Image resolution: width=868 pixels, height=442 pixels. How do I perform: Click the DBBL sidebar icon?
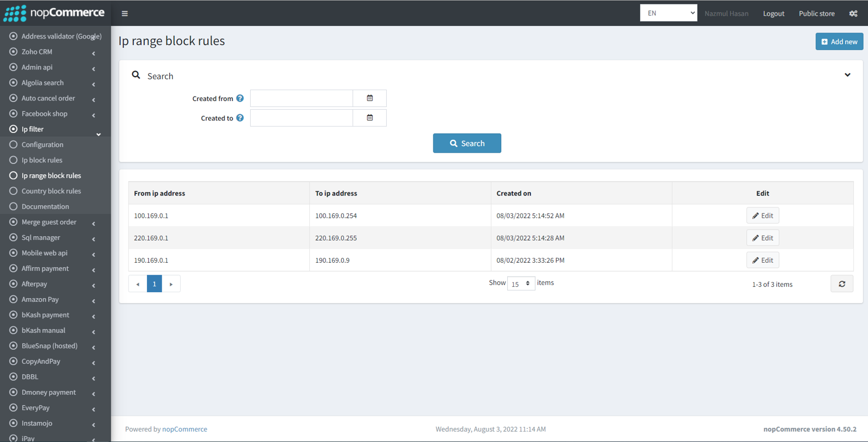(x=14, y=377)
